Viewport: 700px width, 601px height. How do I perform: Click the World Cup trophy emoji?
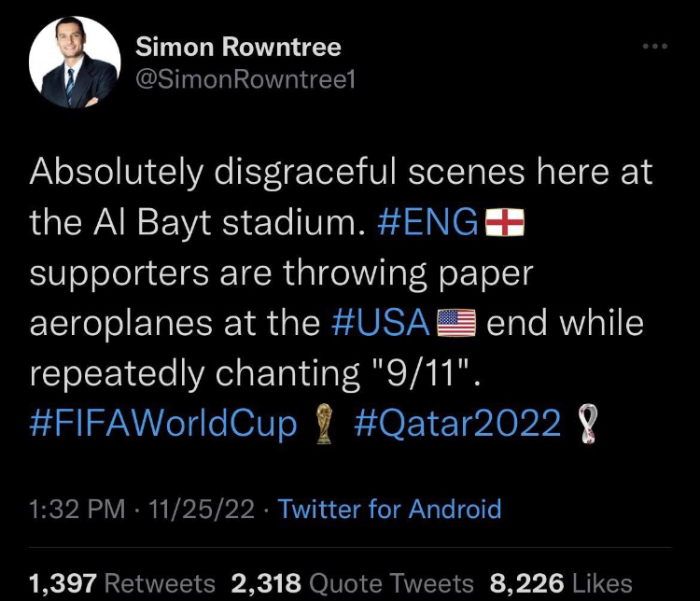click(x=325, y=426)
